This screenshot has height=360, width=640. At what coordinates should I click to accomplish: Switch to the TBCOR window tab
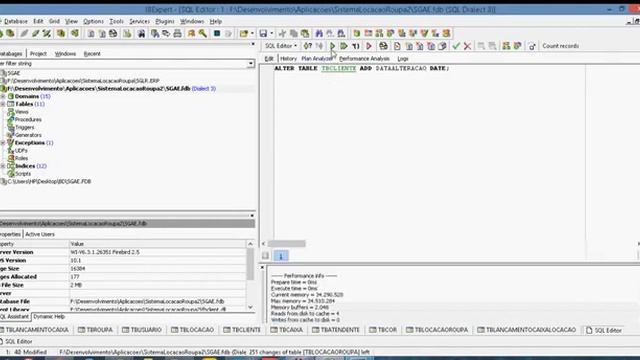383,330
